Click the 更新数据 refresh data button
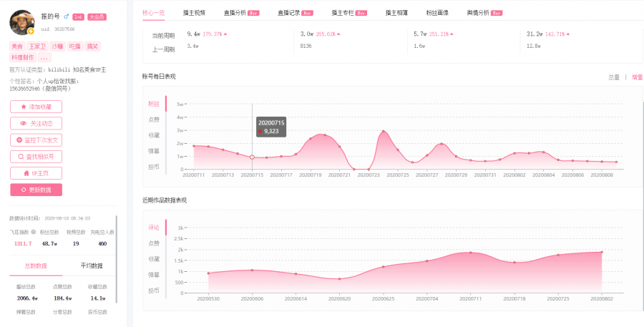 point(36,190)
